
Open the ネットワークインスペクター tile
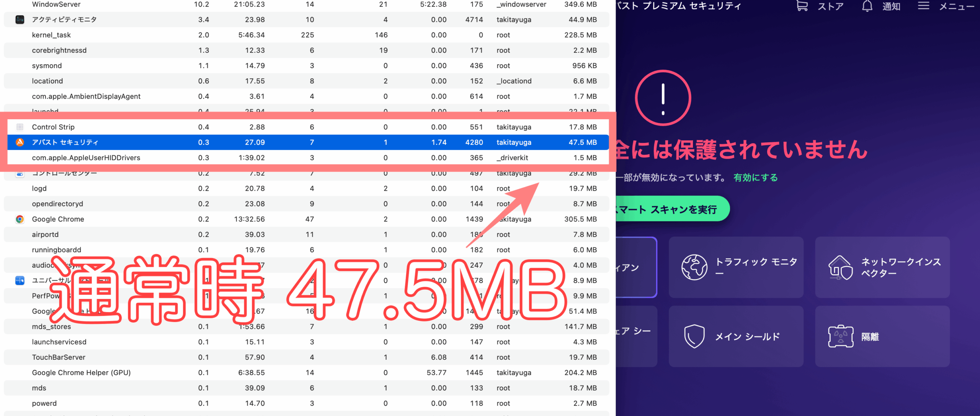[x=882, y=267]
